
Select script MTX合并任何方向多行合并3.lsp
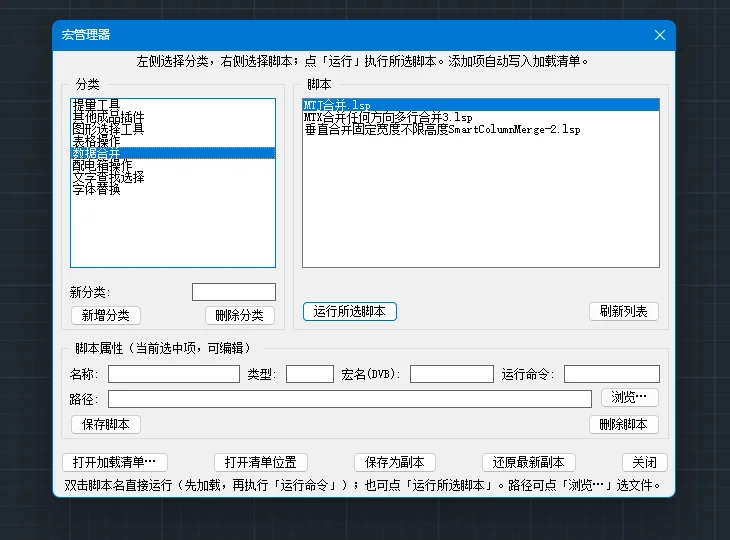tap(481, 117)
